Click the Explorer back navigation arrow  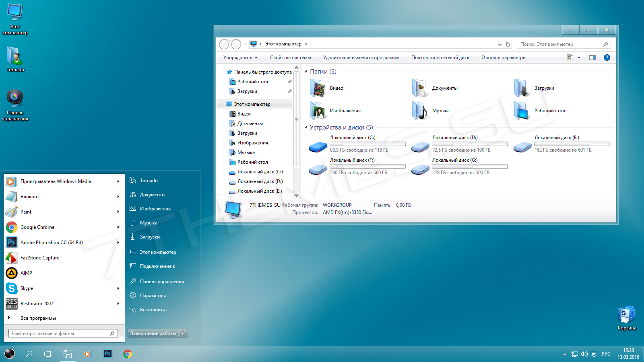pos(224,44)
